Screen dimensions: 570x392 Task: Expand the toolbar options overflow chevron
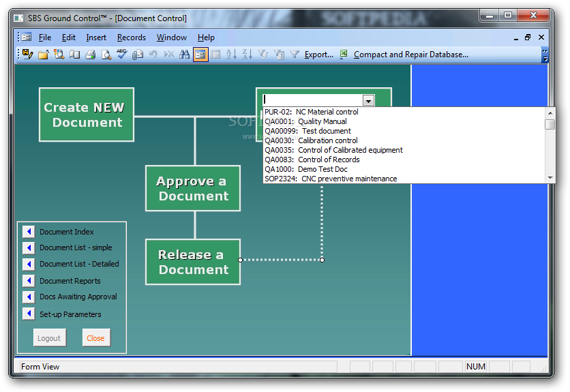click(545, 55)
